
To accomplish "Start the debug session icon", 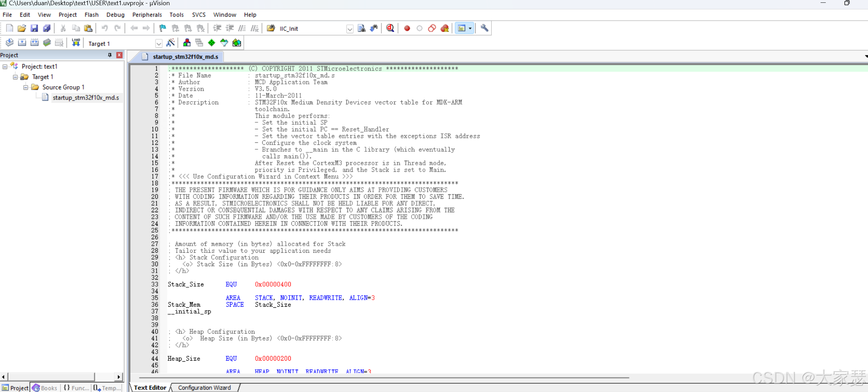I will pos(390,28).
